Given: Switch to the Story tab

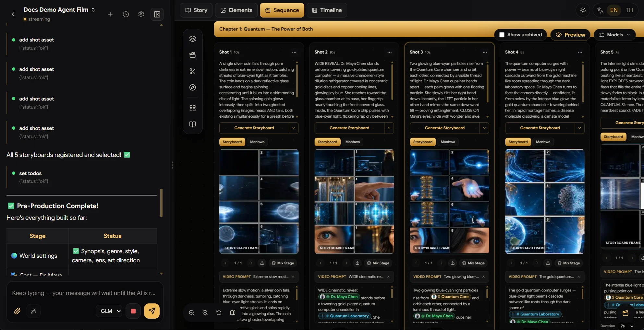Looking at the screenshot, I should [196, 10].
